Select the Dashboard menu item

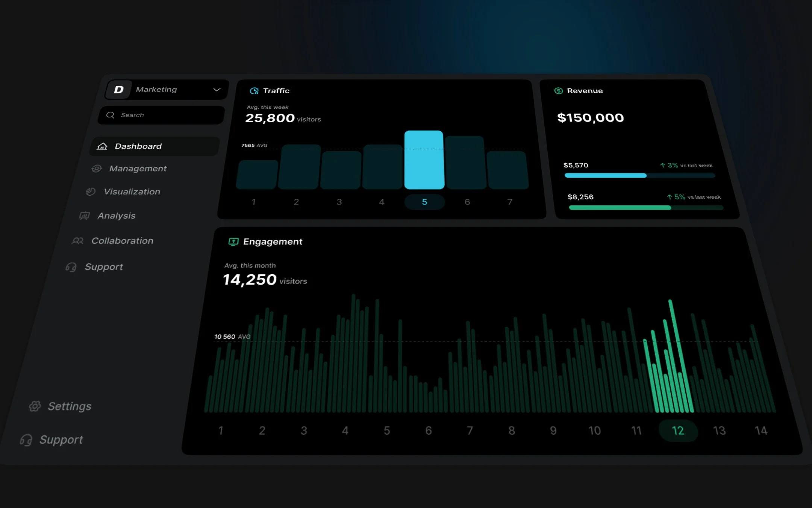[154, 146]
